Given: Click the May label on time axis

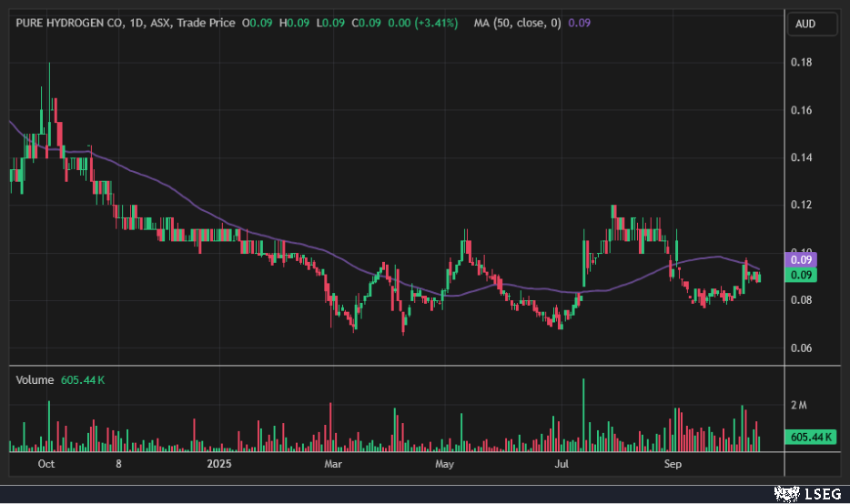Looking at the screenshot, I should (444, 465).
